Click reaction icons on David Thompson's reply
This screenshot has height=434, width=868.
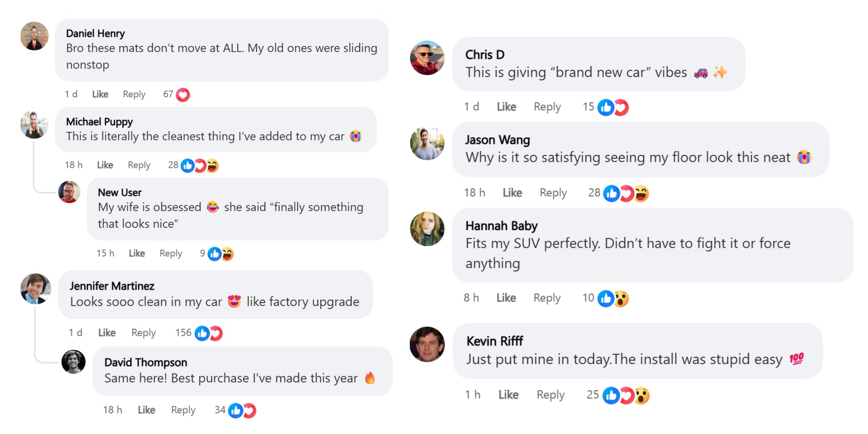click(x=242, y=411)
